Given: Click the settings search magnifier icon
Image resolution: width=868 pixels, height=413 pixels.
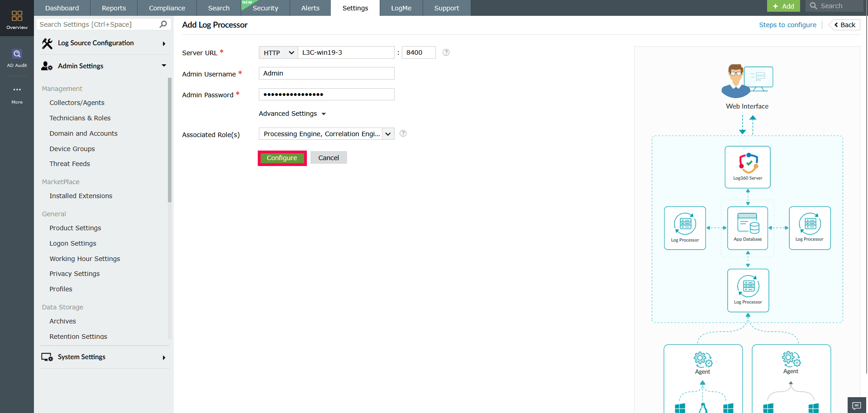Looking at the screenshot, I should pyautogui.click(x=163, y=24).
